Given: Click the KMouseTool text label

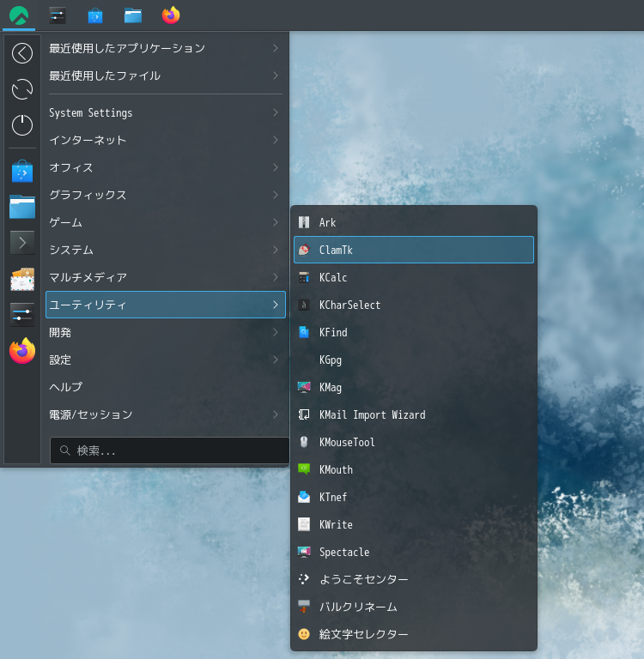Looking at the screenshot, I should (347, 442).
